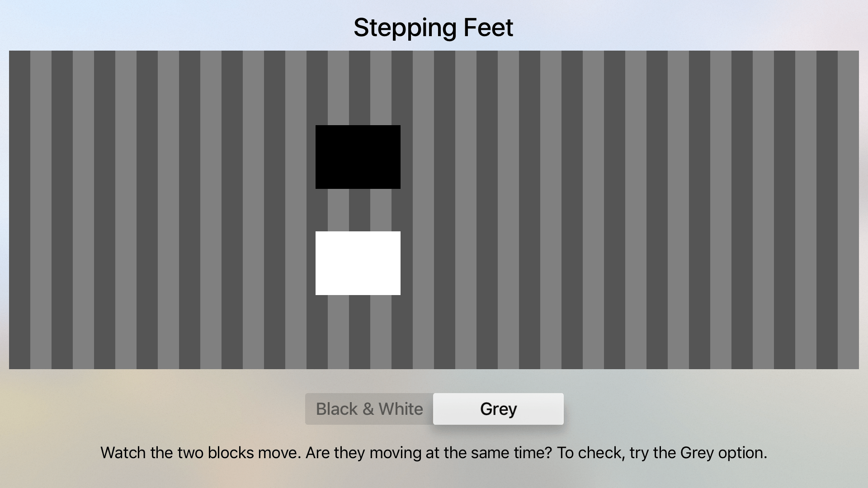Click the sentence 'Watch the two blocks move'
The width and height of the screenshot is (868, 488).
click(201, 452)
